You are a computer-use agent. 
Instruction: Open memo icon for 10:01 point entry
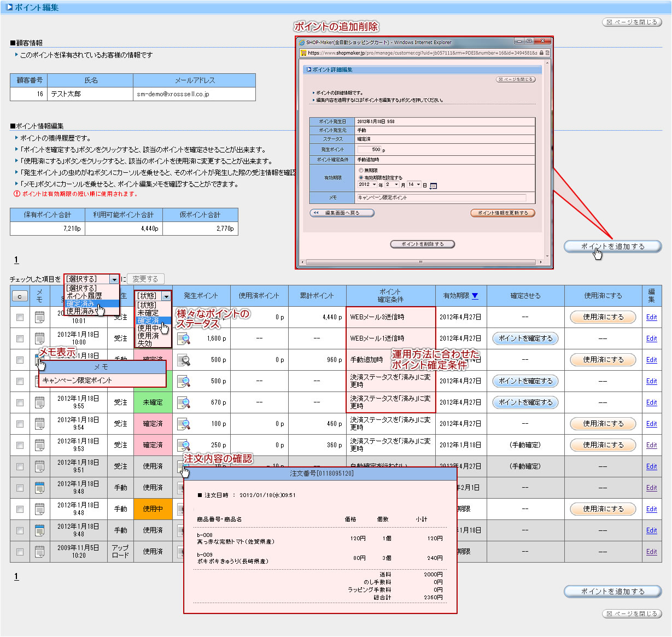(39, 317)
